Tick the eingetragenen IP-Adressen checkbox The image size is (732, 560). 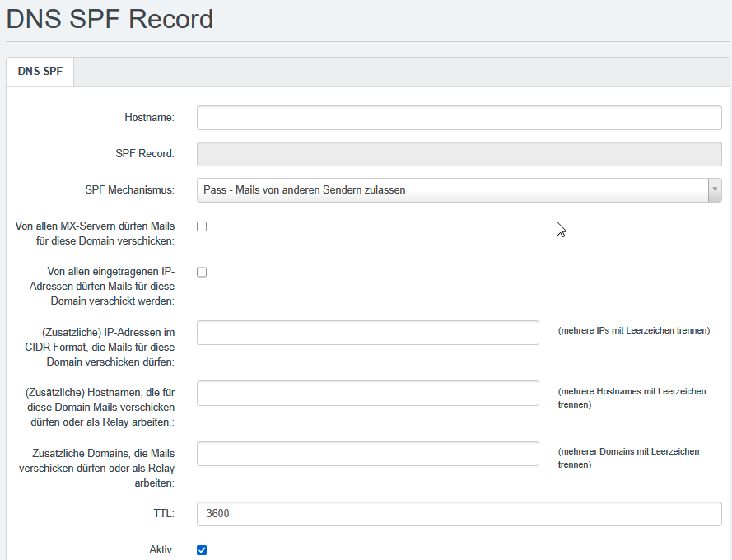[202, 273]
